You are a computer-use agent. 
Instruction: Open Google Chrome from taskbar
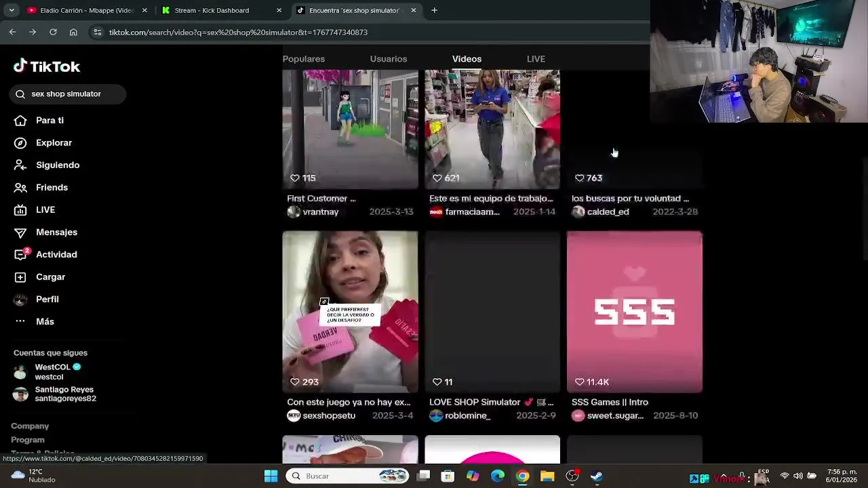pos(522,476)
